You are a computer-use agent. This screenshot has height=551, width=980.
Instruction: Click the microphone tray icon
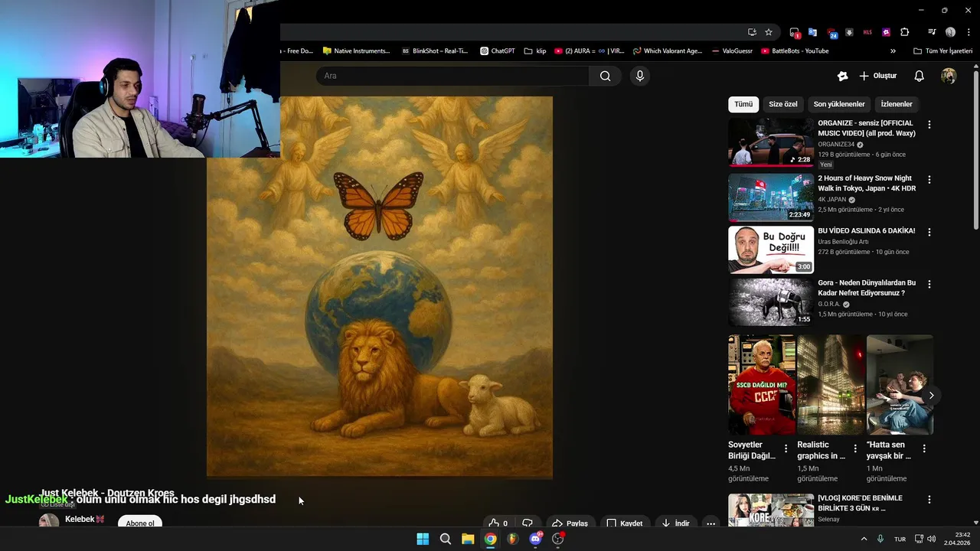(880, 539)
